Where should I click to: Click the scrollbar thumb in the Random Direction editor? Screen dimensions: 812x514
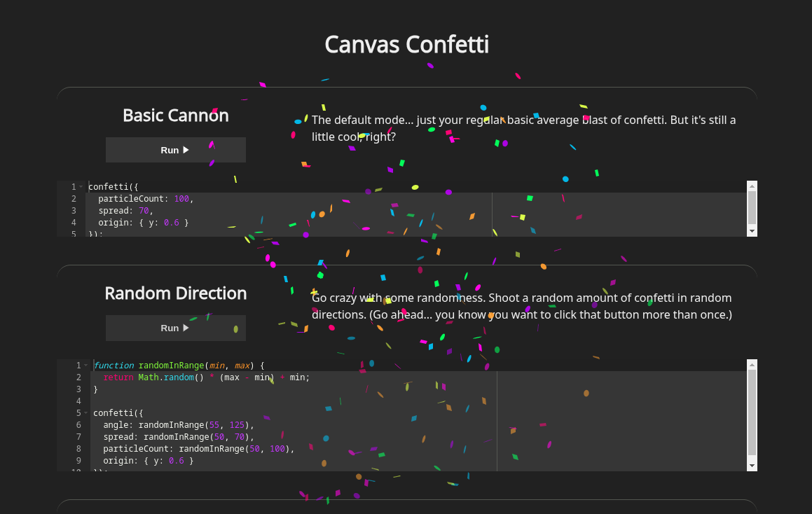(x=752, y=413)
